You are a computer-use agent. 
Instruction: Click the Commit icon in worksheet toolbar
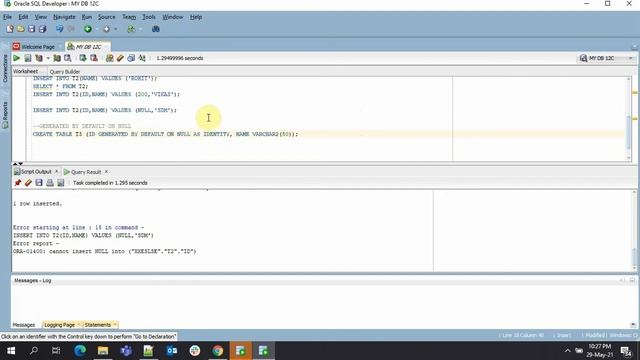83,58
